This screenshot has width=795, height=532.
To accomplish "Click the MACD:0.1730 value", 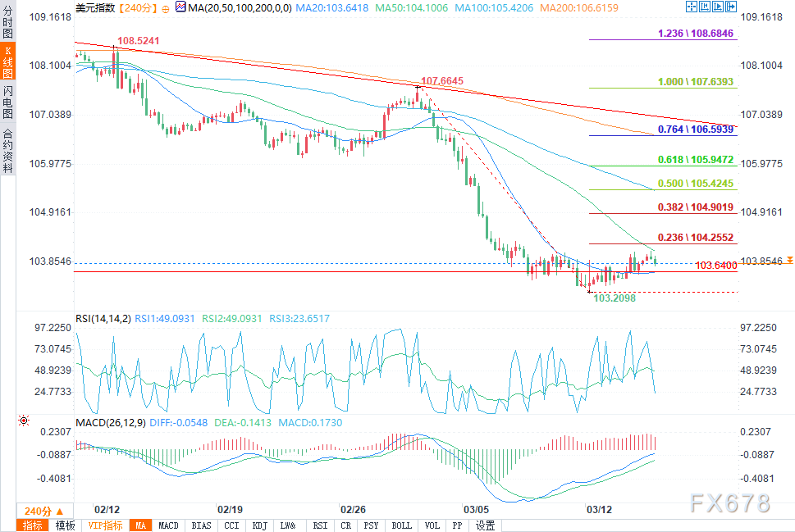I will pyautogui.click(x=310, y=422).
